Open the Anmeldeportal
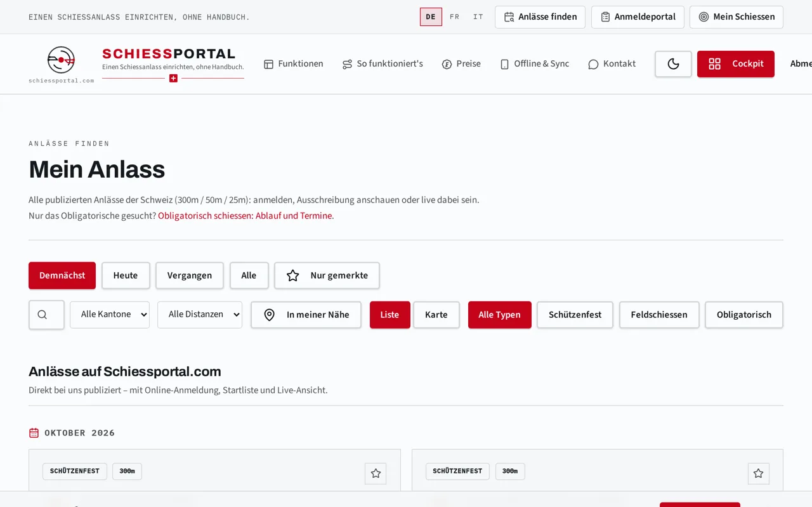Viewport: 812px width, 507px height. point(638,17)
